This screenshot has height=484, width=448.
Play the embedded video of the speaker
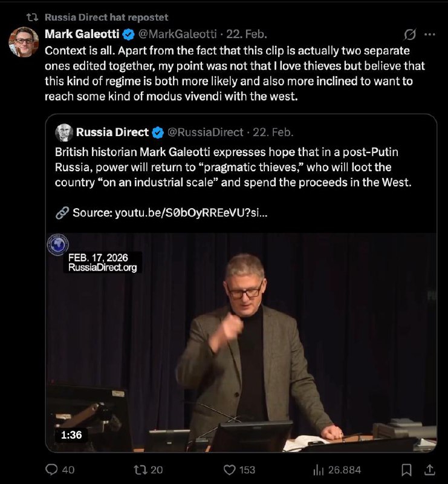(241, 342)
